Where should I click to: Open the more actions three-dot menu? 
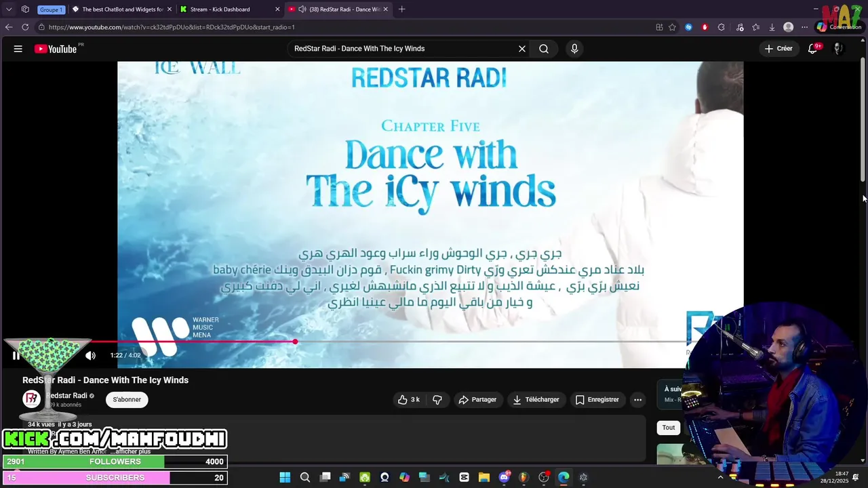point(637,400)
